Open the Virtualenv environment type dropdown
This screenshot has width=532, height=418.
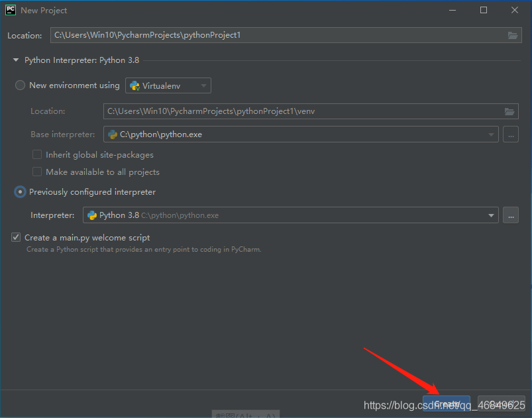[x=168, y=85]
